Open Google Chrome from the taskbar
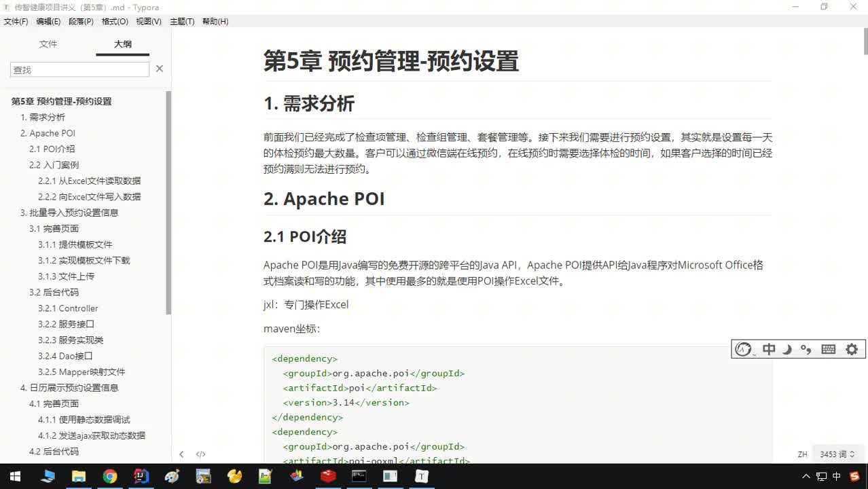The width and height of the screenshot is (868, 489). click(110, 476)
